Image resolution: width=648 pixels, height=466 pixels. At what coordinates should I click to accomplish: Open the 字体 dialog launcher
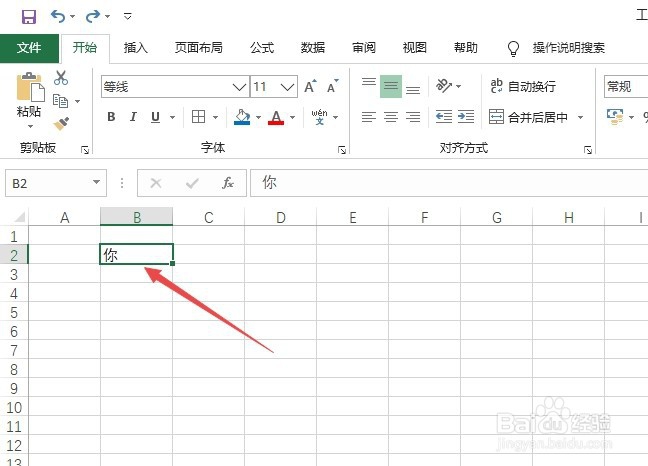coord(342,150)
